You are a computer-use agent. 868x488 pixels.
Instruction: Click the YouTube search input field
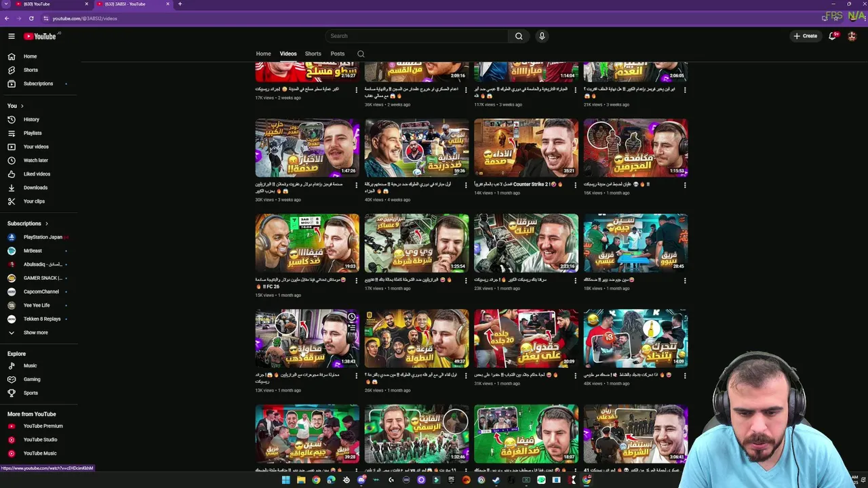(x=416, y=36)
